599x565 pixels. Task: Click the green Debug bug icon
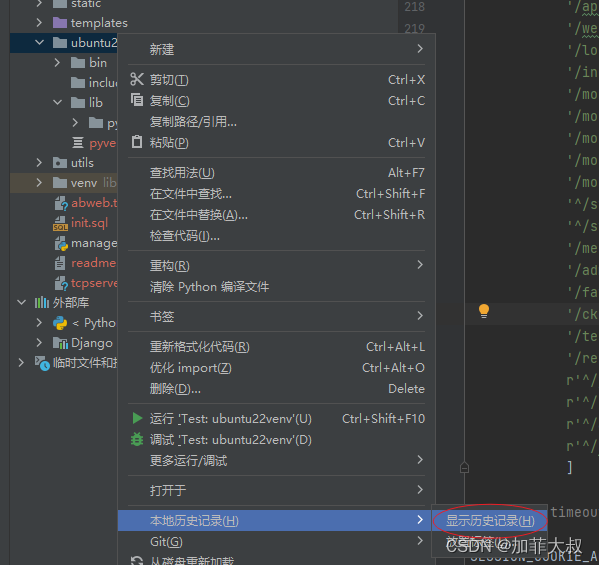coord(137,439)
